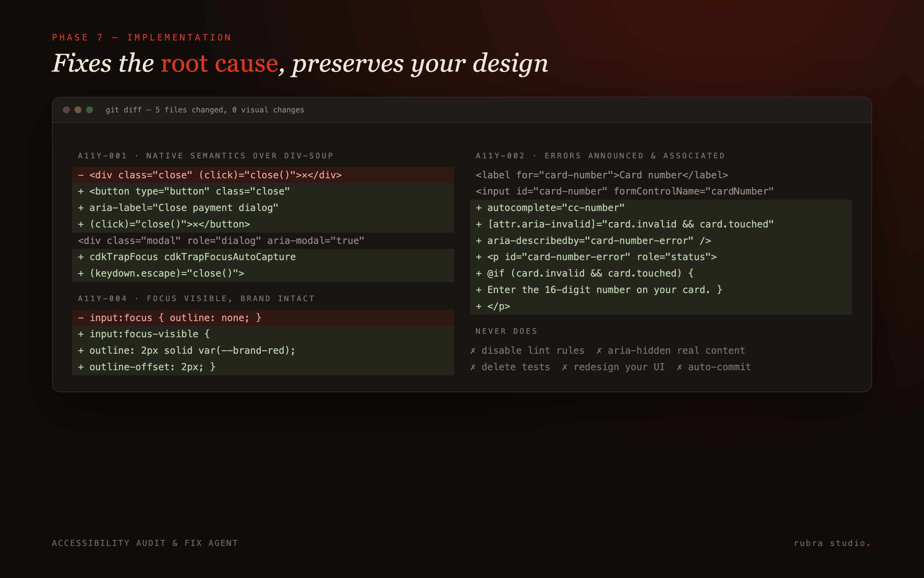Image resolution: width=924 pixels, height=578 pixels.
Task: Click the 'ACCESSIBILITY AUDIT & FIX AGENT' footer
Action: [145, 543]
